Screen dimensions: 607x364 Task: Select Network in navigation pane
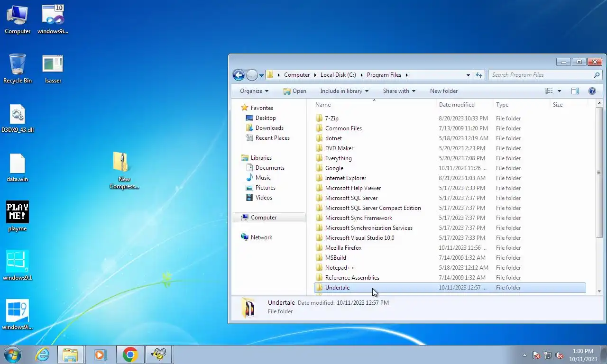pos(261,237)
